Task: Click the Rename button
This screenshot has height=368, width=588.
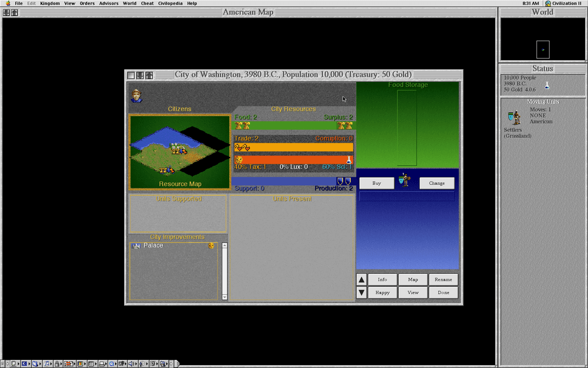Action: (443, 280)
